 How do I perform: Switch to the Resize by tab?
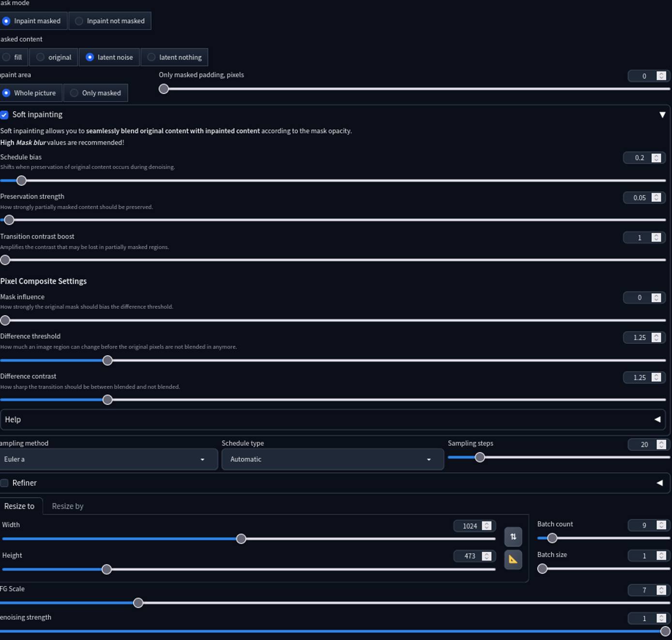[x=67, y=506]
